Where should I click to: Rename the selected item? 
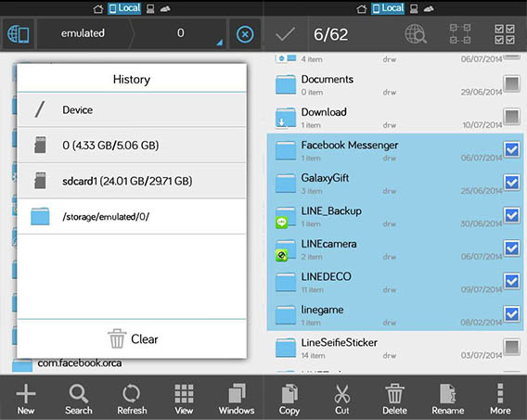(448, 399)
